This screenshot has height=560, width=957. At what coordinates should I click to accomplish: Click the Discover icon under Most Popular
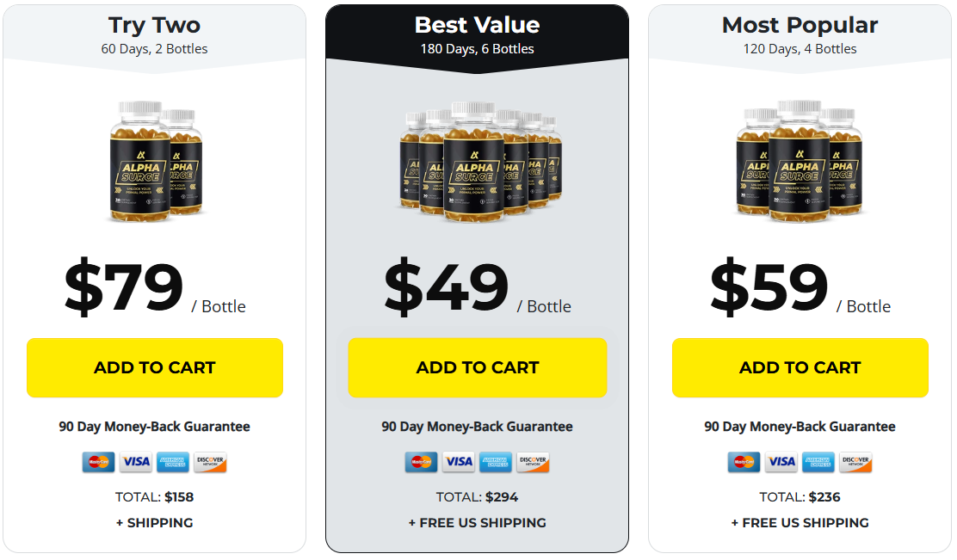click(855, 463)
